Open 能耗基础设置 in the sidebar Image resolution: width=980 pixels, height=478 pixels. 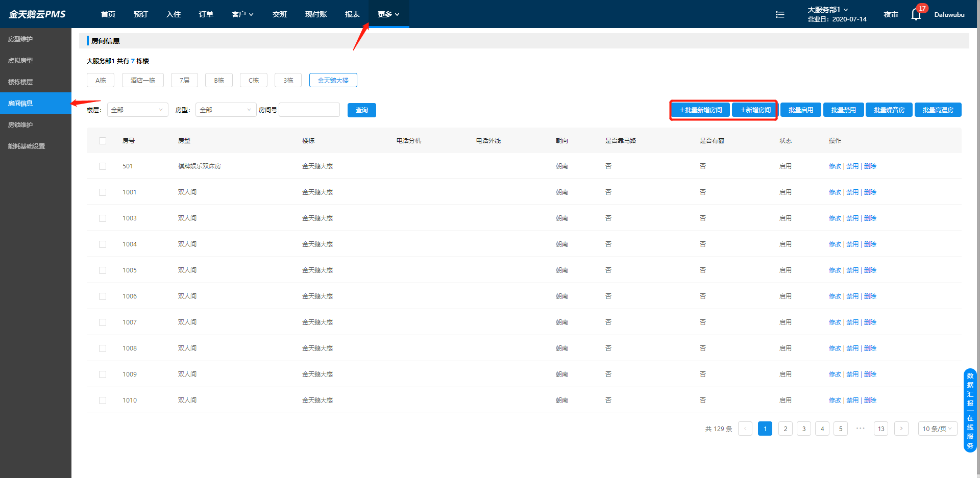point(36,146)
